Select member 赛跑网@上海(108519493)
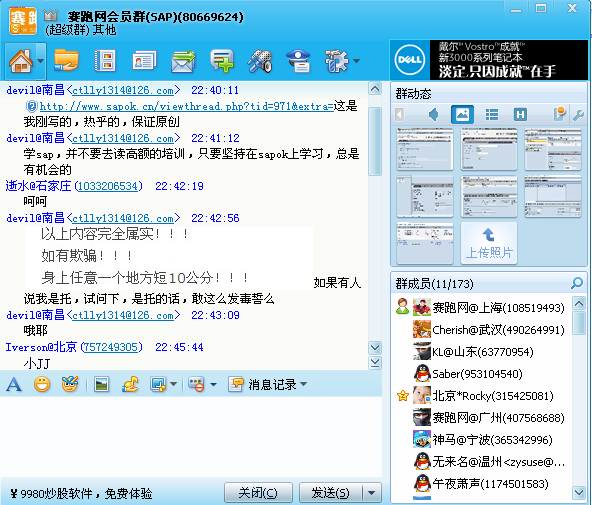The height and width of the screenshot is (505, 592). (481, 308)
